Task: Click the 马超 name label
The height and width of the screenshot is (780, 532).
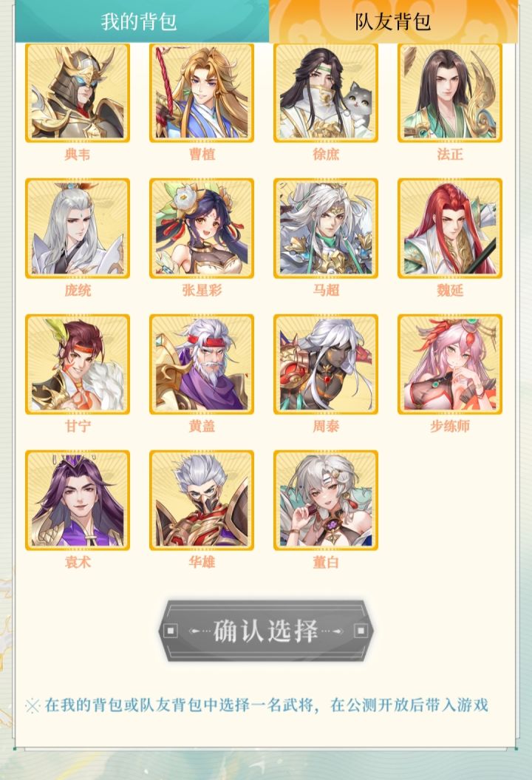Action: click(326, 290)
